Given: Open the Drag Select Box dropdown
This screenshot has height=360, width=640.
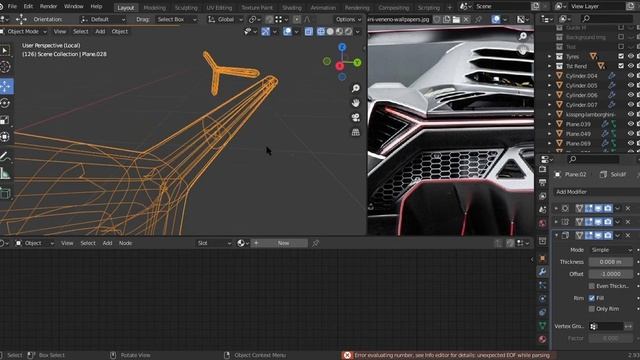Looking at the screenshot, I should coord(177,19).
